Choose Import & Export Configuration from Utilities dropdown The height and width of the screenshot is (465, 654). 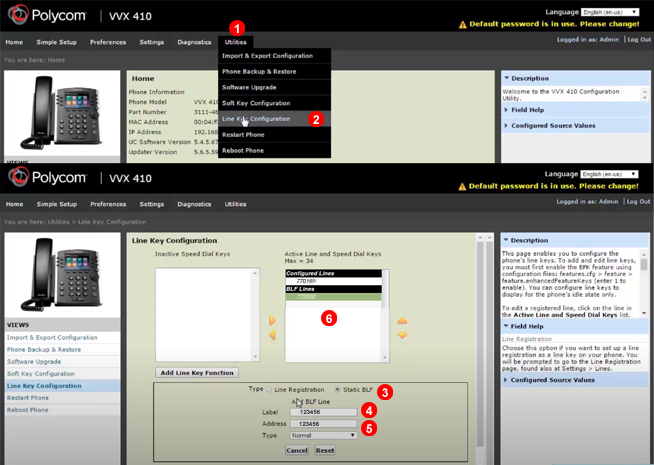(274, 56)
